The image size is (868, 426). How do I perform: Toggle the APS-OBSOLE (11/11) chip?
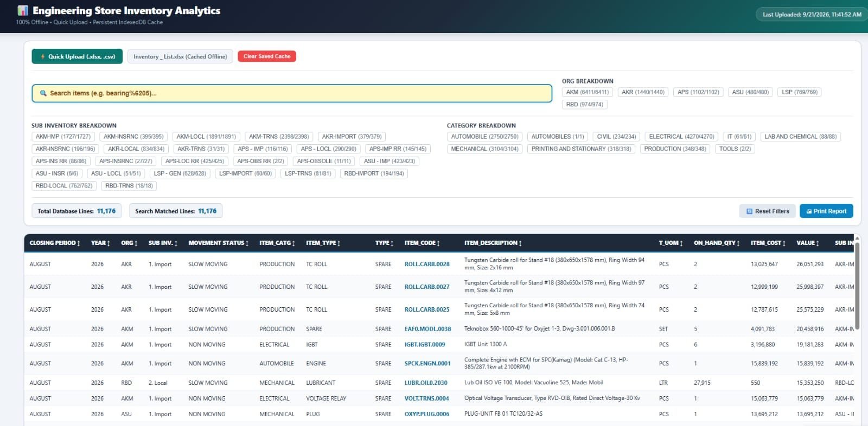tap(324, 161)
